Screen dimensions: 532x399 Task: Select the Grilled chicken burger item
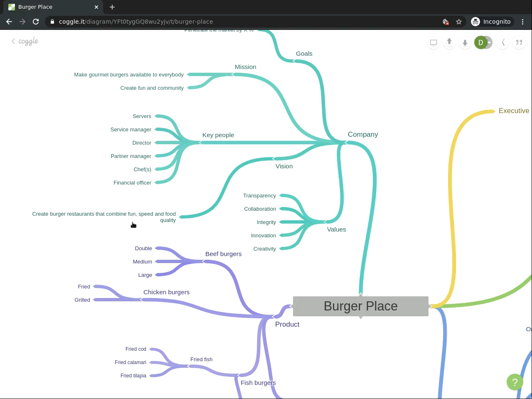click(82, 300)
